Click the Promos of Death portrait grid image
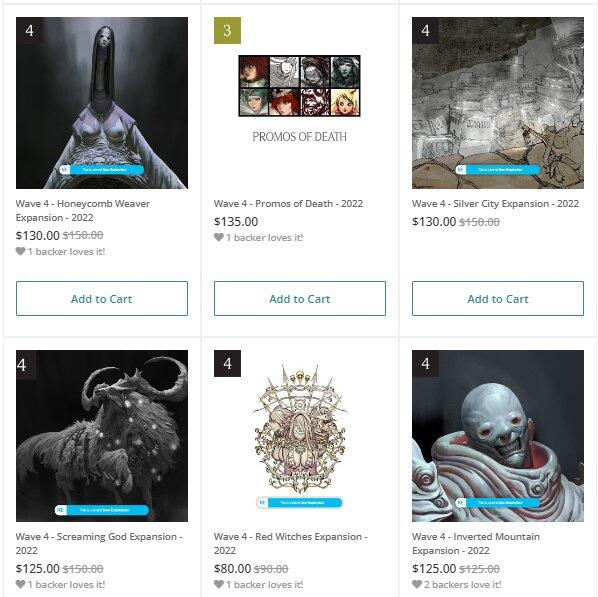Viewport: 598px width, 597px height. tap(300, 86)
